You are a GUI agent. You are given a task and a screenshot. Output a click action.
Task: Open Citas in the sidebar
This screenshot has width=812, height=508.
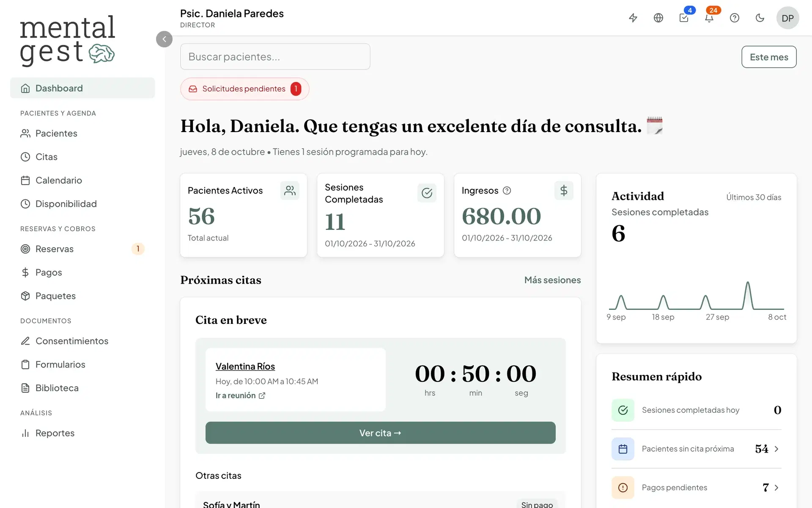click(82, 157)
